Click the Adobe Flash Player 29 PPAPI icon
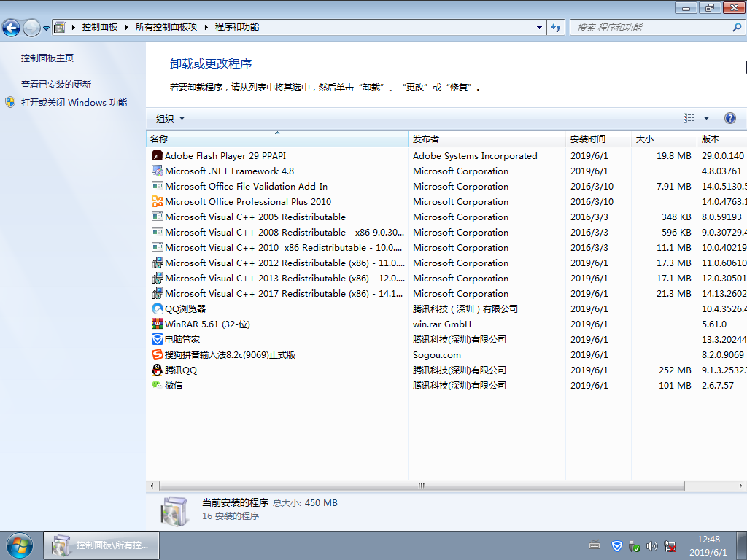This screenshot has width=747, height=560. (x=158, y=156)
